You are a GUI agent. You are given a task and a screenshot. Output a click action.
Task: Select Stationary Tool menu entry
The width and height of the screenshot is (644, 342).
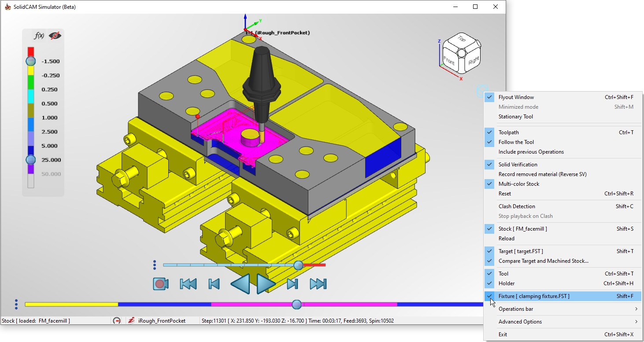pos(563,117)
